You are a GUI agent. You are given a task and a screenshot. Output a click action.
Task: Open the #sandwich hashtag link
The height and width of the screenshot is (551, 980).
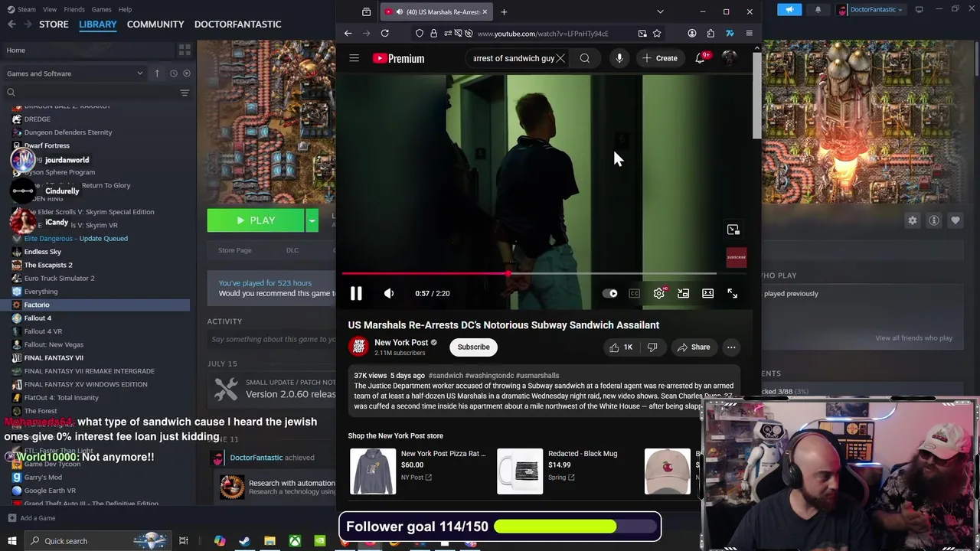point(446,376)
